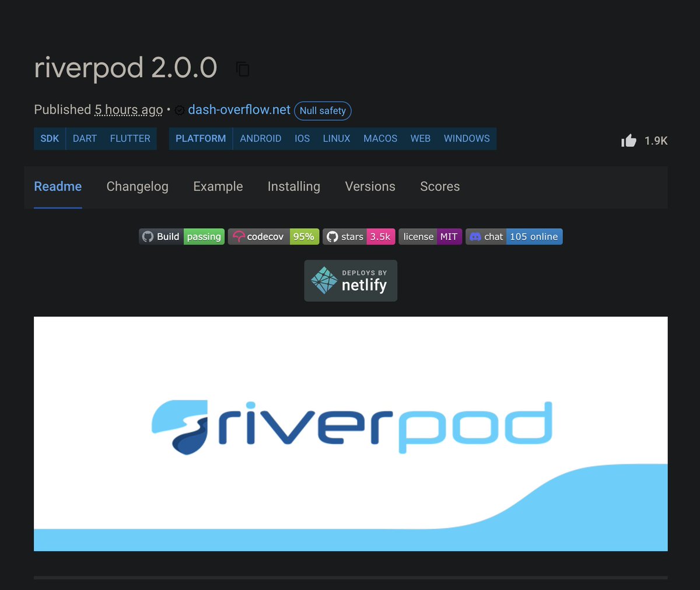Open the Changelog tab

137,187
